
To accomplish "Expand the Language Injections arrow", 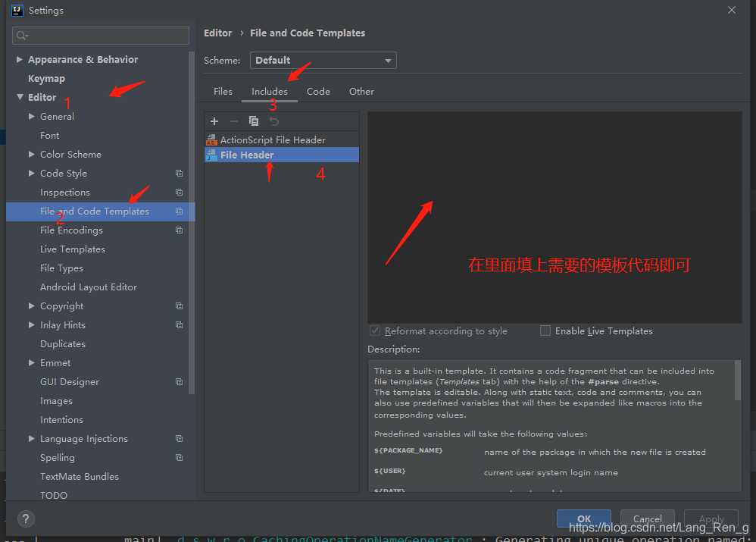I will (x=31, y=439).
